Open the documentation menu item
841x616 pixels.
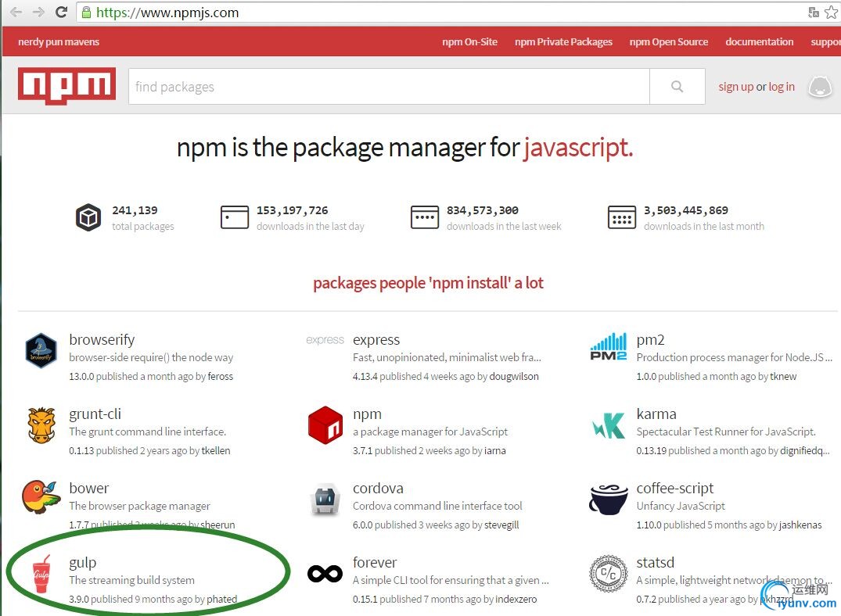coord(760,41)
